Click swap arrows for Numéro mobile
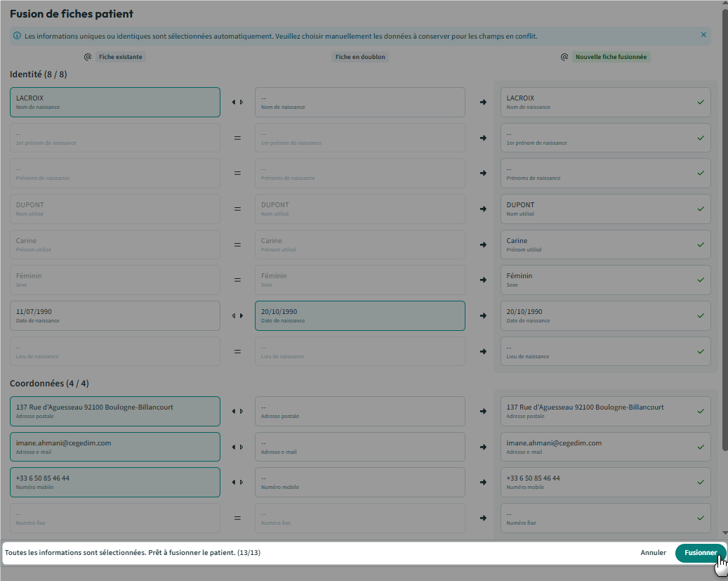Image resolution: width=728 pixels, height=581 pixels. 237,483
